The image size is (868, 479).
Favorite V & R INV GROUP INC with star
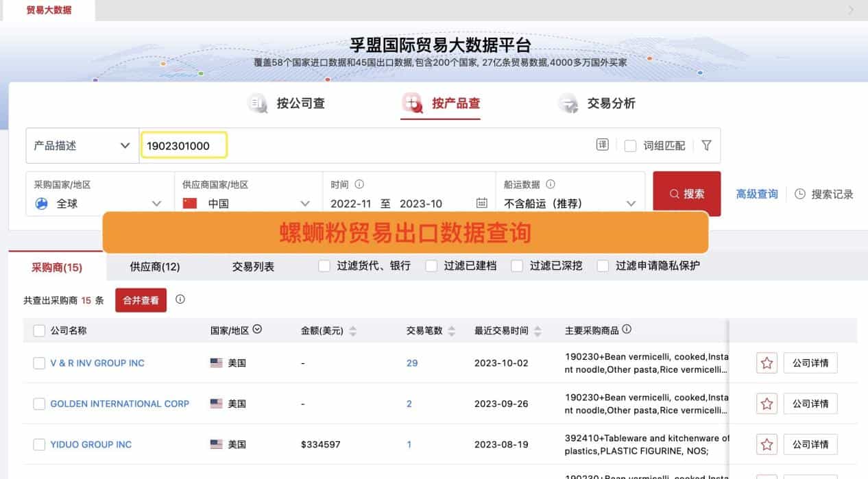click(x=767, y=363)
